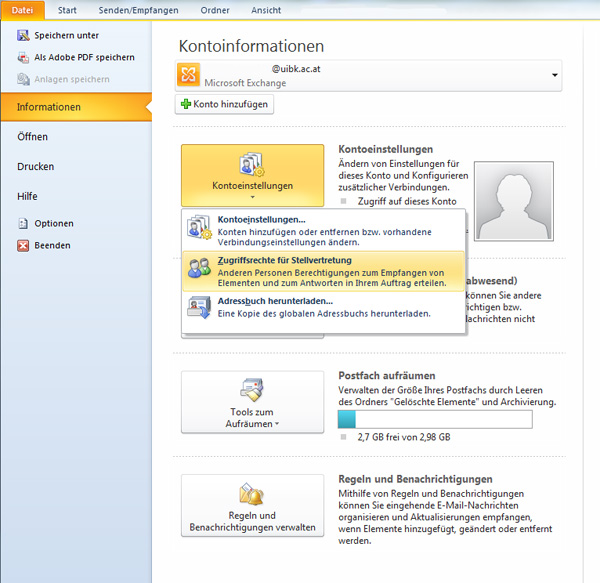
Task: Click Beenden to exit Outlook
Action: point(52,245)
